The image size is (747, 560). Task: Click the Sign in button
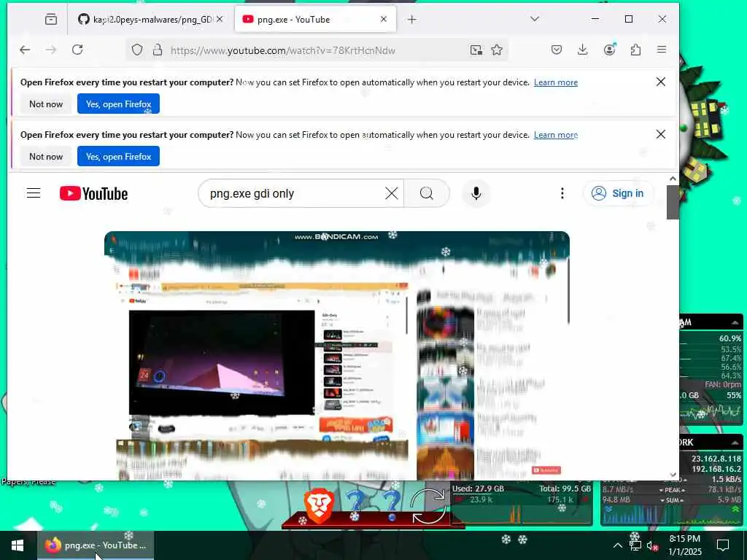click(x=618, y=193)
